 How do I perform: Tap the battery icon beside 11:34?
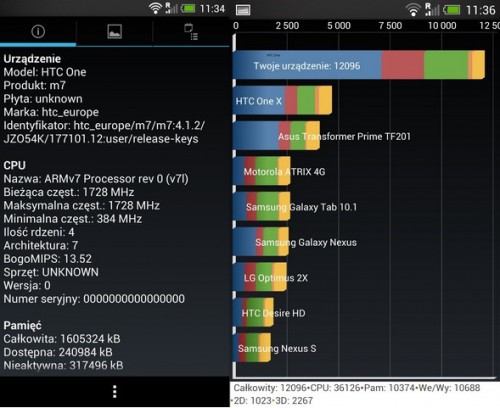188,8
